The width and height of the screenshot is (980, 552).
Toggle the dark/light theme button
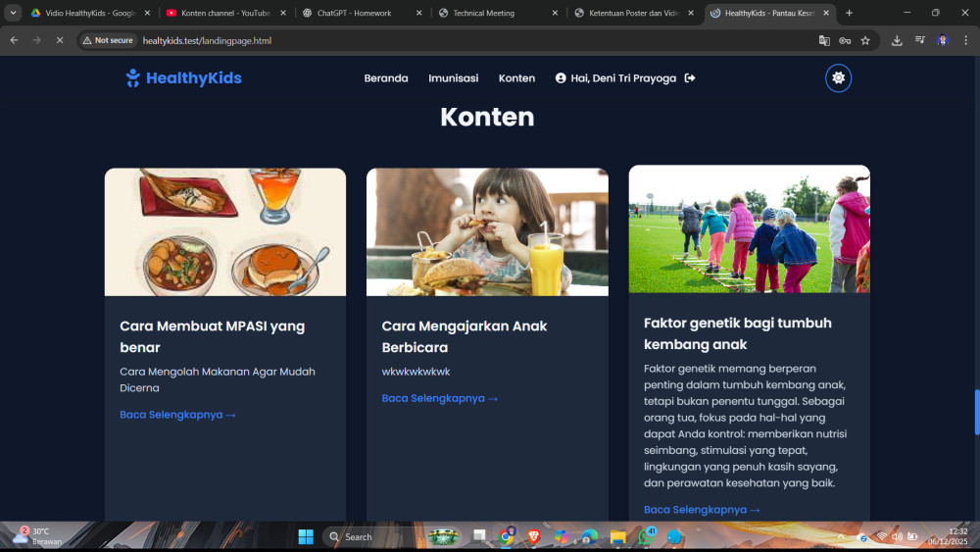pos(838,78)
